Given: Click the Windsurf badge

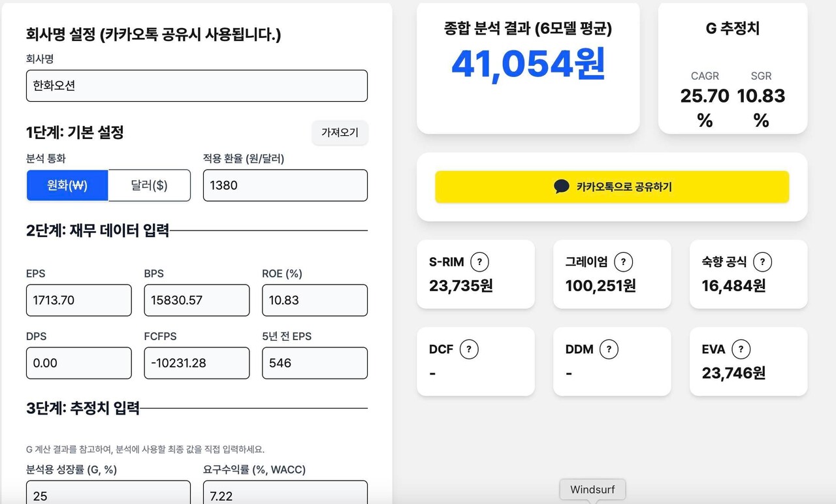Looking at the screenshot, I should coord(592,489).
